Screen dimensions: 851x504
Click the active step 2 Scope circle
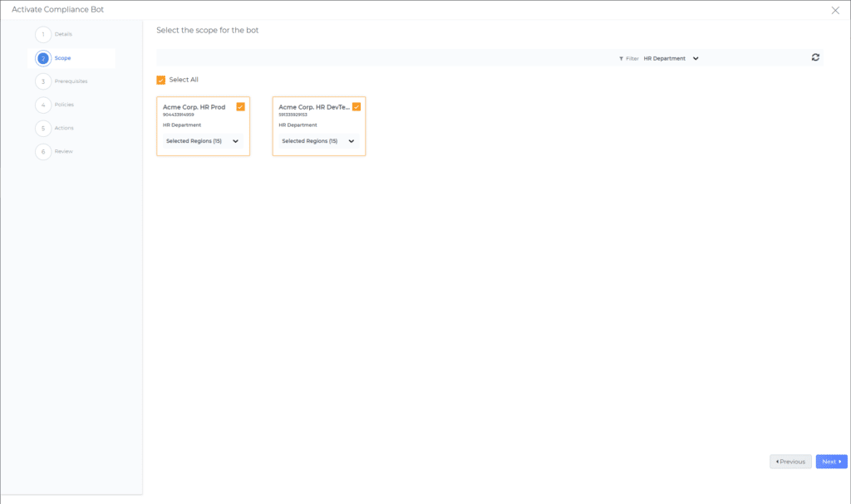(x=43, y=58)
